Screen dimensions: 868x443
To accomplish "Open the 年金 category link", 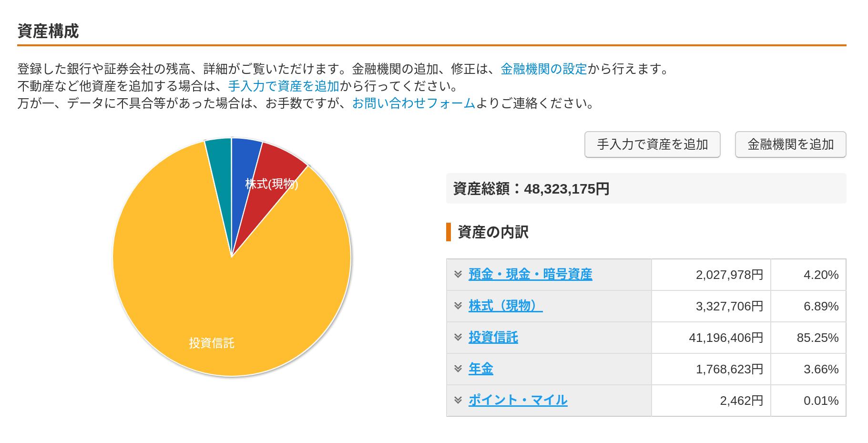I will point(480,369).
